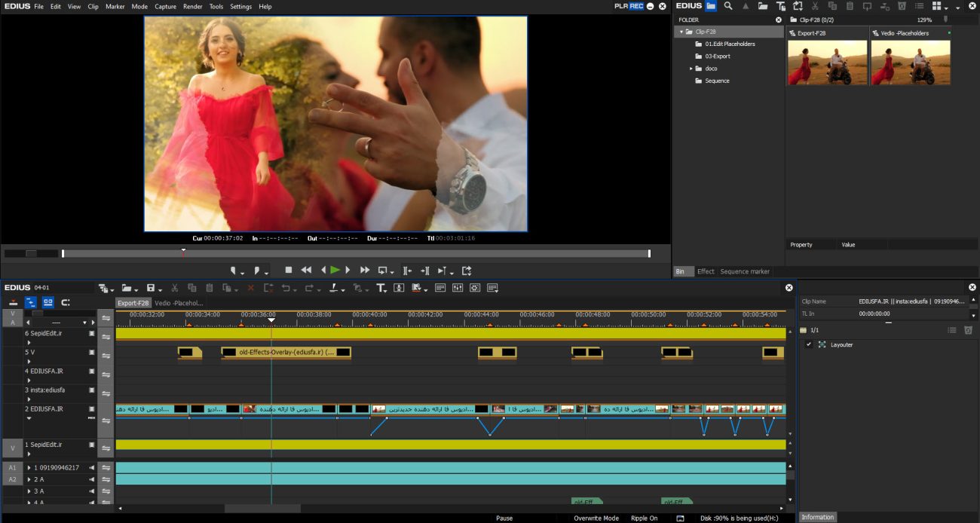This screenshot has width=980, height=523.
Task: Select the 01.Edit Placeholders folder
Action: pos(730,44)
